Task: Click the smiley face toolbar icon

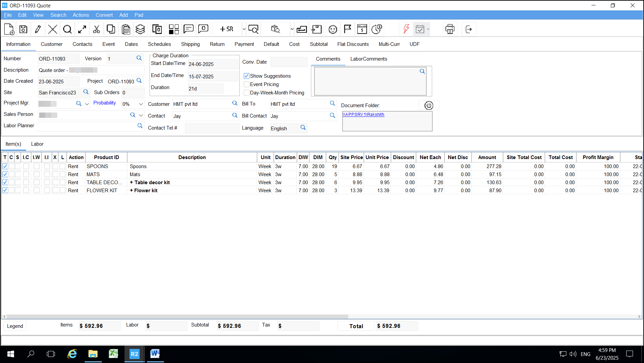Action: click(332, 29)
